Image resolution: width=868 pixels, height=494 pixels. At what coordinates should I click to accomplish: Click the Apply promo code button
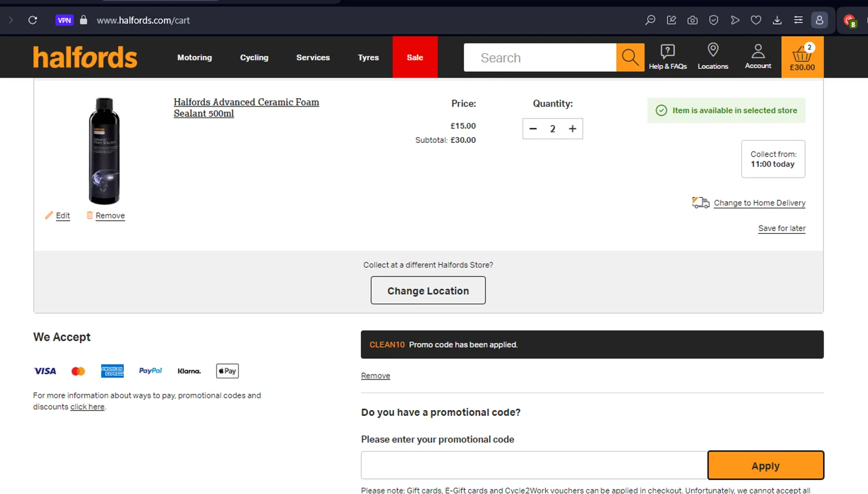tap(766, 465)
